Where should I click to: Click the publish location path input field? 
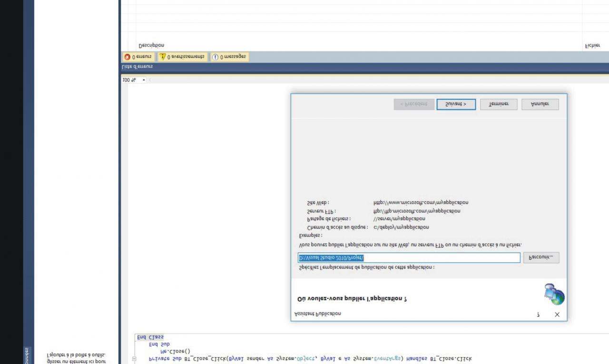[409, 258]
